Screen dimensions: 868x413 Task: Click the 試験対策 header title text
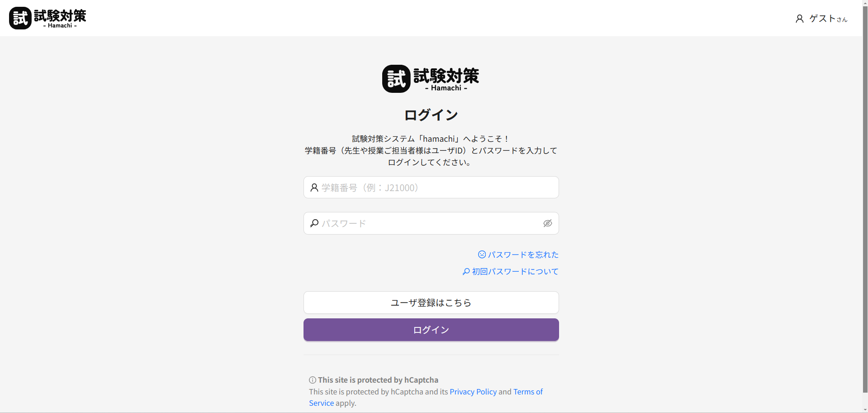coord(60,16)
